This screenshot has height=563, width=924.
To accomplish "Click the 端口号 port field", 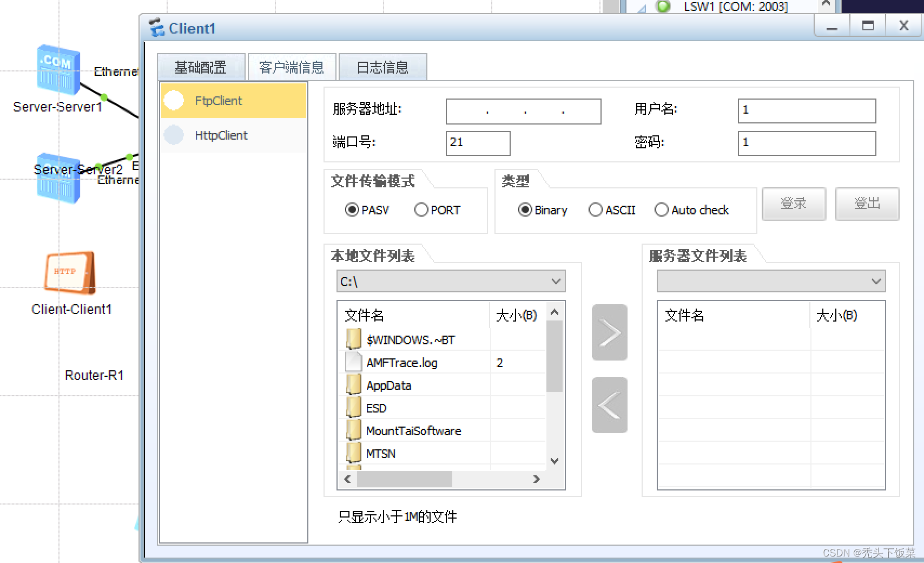I will [478, 143].
